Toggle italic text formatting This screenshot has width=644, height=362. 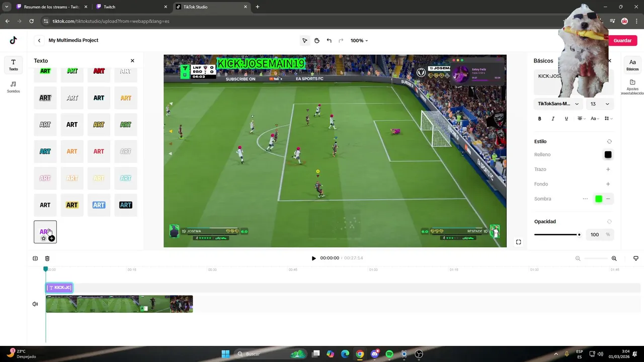[x=553, y=119]
